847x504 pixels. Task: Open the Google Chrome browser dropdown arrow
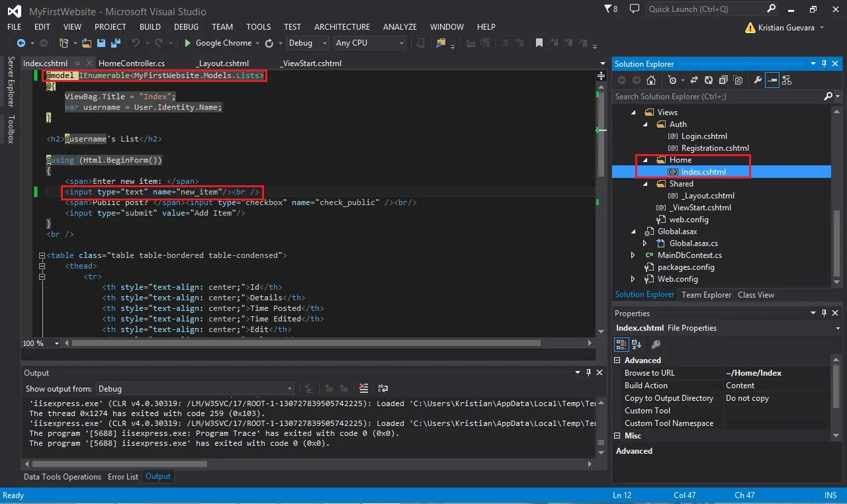(x=257, y=43)
